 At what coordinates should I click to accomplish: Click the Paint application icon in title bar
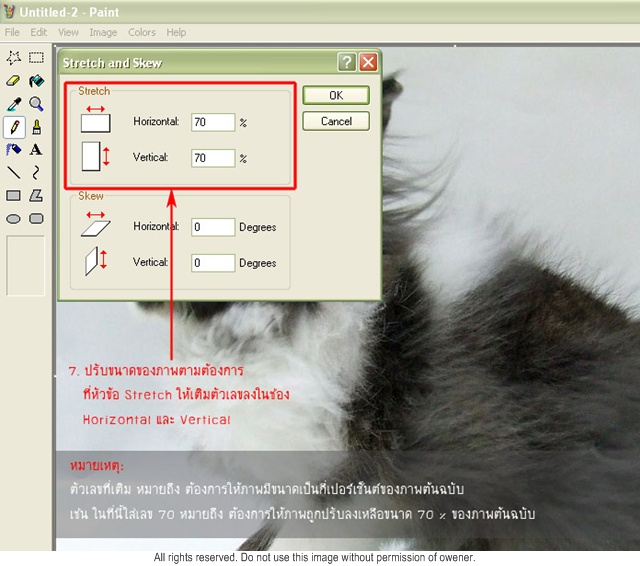9,12
